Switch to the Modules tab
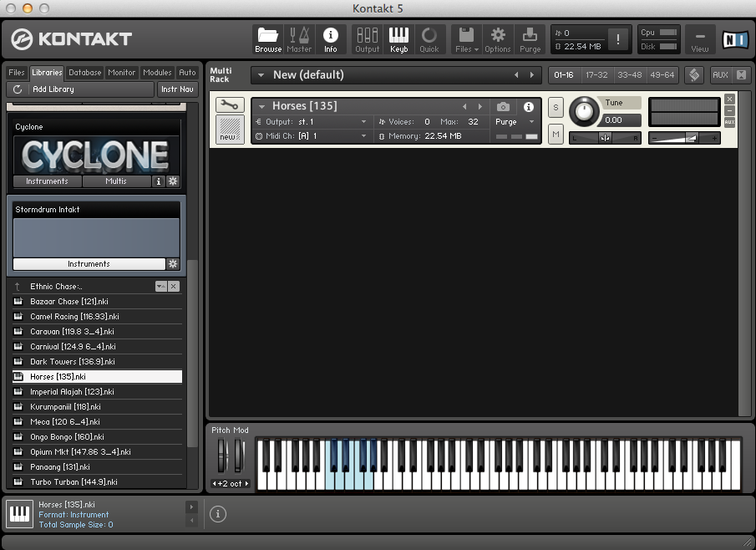 pyautogui.click(x=157, y=73)
